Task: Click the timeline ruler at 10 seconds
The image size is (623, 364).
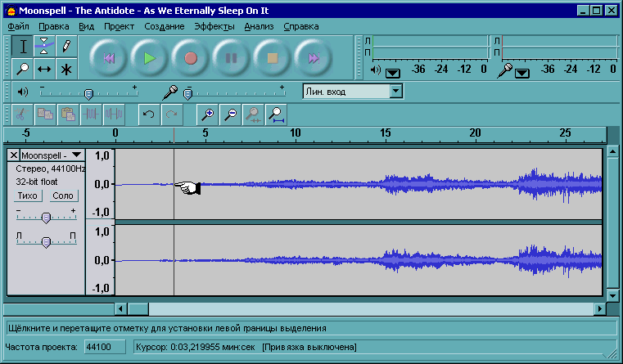Action: [x=295, y=133]
